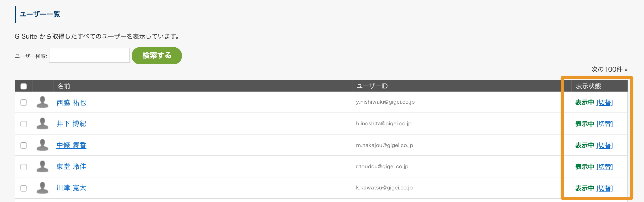Open user 川津 寛太 profile link
Viewport: 644px width, 202px height.
click(x=71, y=188)
